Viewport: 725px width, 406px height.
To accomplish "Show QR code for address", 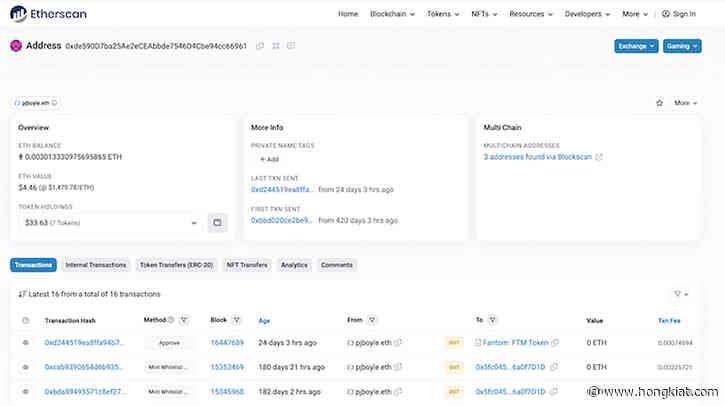I will point(276,46).
